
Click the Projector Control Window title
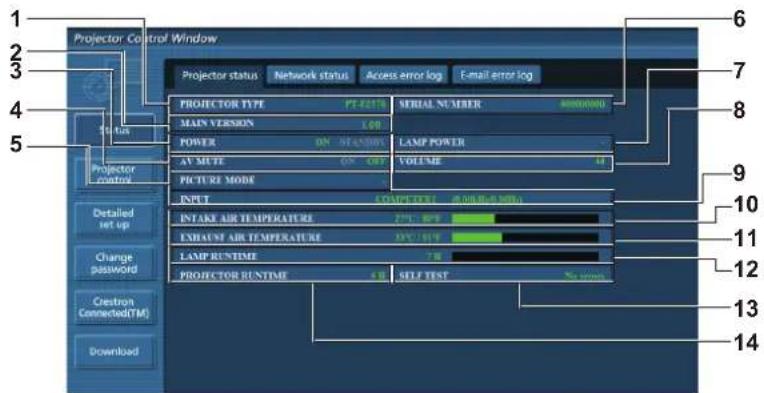[145, 38]
